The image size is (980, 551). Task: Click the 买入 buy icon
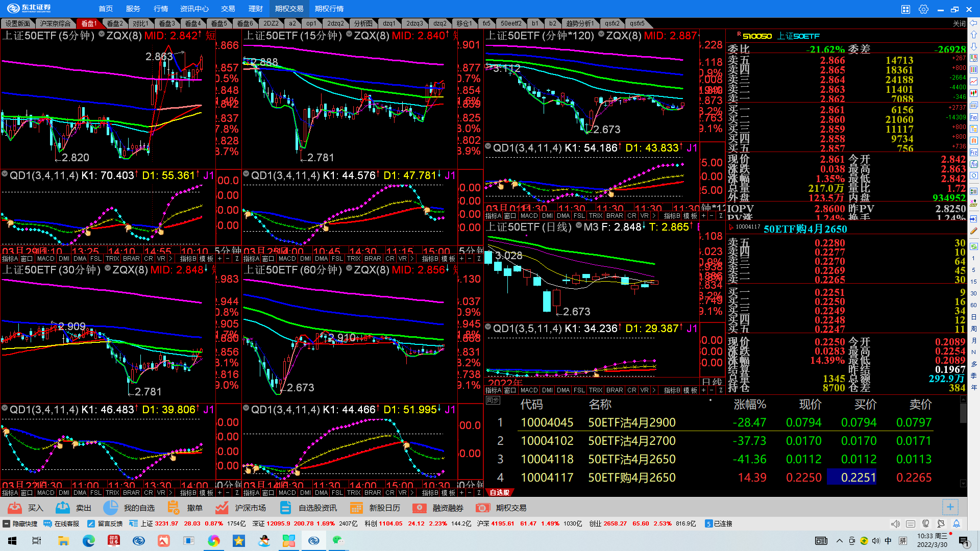pos(15,508)
